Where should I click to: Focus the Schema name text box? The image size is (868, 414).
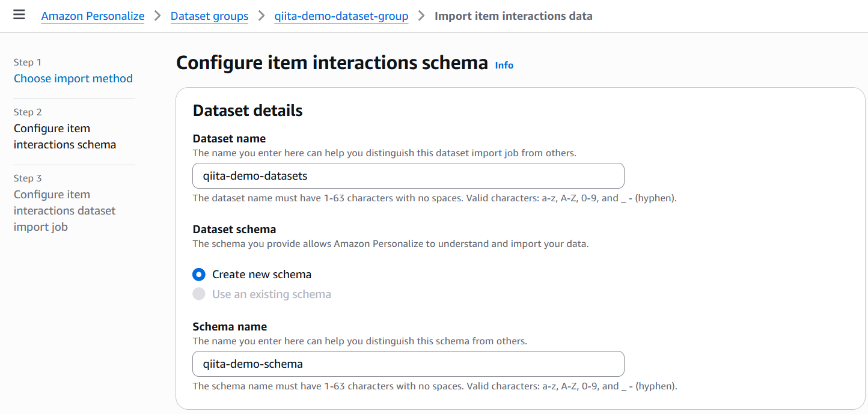408,364
